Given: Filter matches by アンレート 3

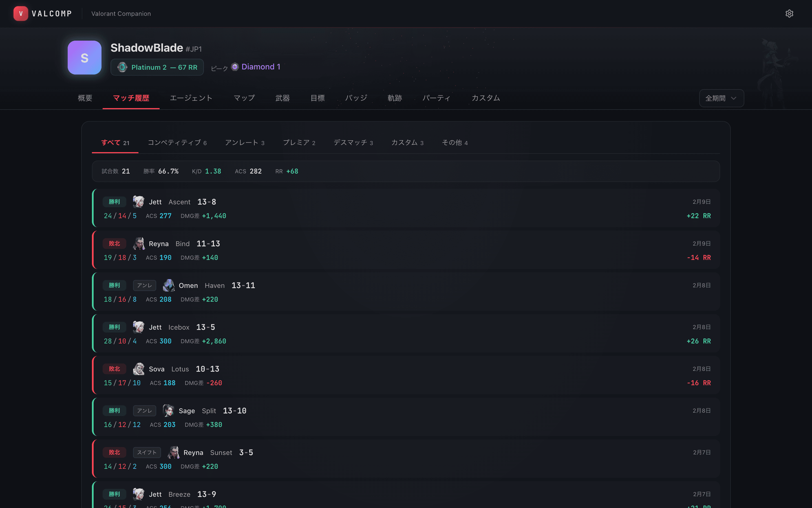Looking at the screenshot, I should [x=245, y=143].
